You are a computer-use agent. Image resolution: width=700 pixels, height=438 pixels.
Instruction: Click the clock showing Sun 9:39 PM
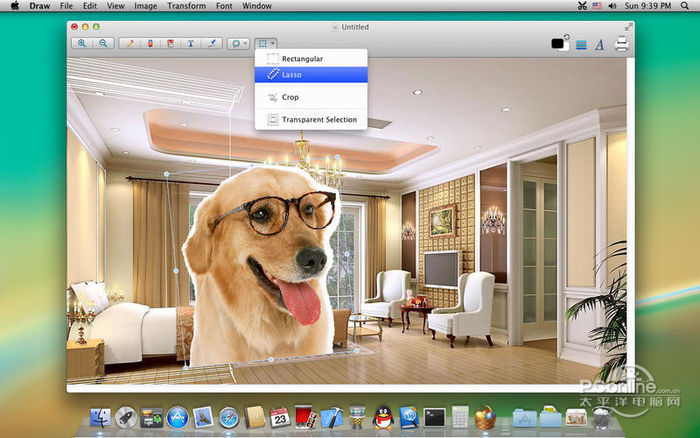tap(648, 6)
